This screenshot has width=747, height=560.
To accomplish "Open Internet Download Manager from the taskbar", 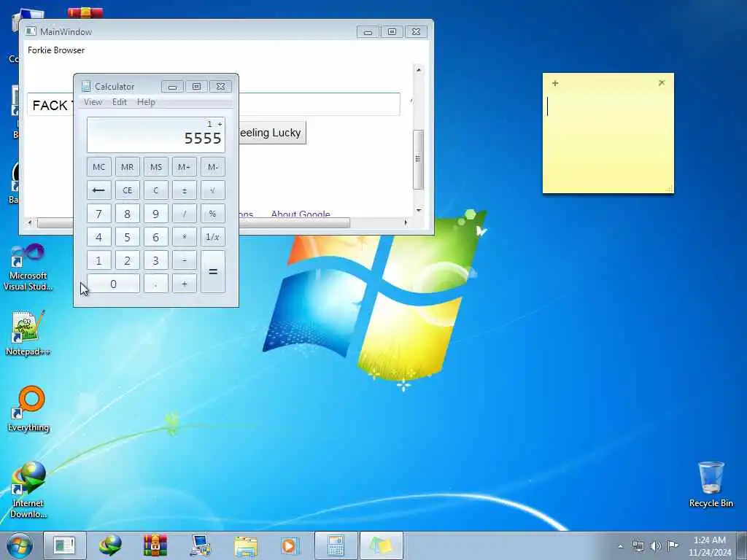I will pos(110,545).
